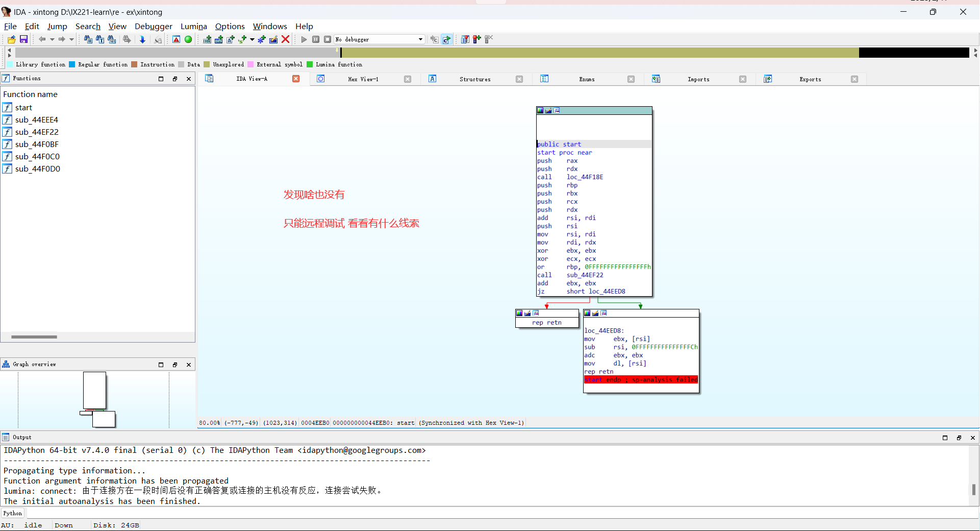Click the Regular function legend color swatch
Image resolution: width=980 pixels, height=531 pixels.
point(72,64)
